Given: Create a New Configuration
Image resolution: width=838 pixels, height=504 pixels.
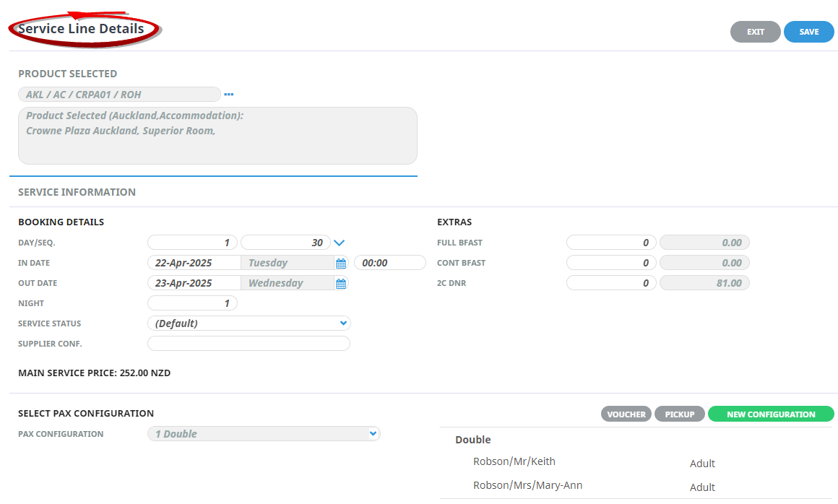Looking at the screenshot, I should tap(770, 414).
